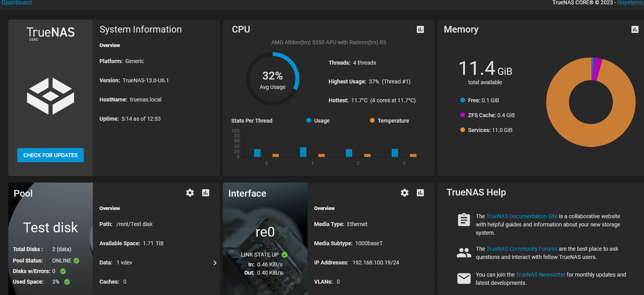Open the iXsystems link in header
Screen dimensions: 644x295
click(630, 3)
